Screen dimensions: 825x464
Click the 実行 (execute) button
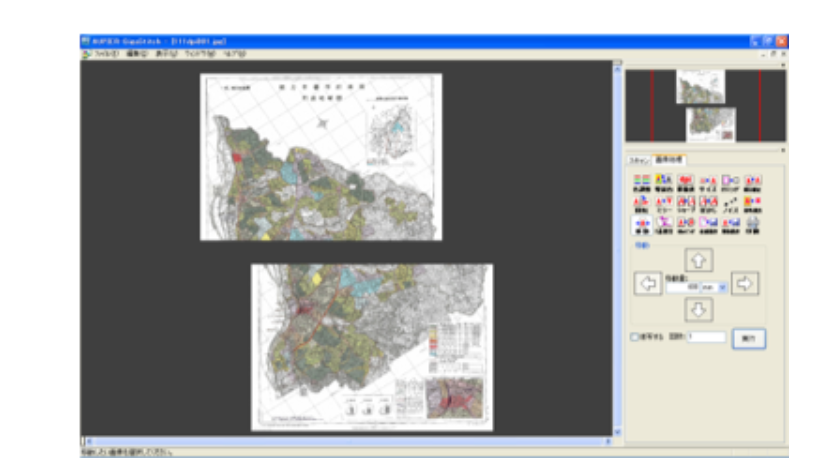coord(748,338)
